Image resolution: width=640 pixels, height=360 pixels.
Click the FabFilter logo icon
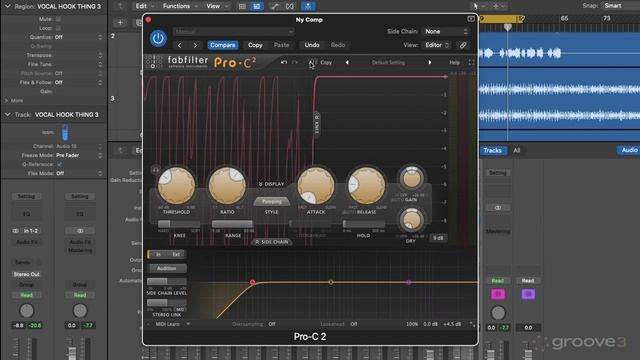[154, 62]
